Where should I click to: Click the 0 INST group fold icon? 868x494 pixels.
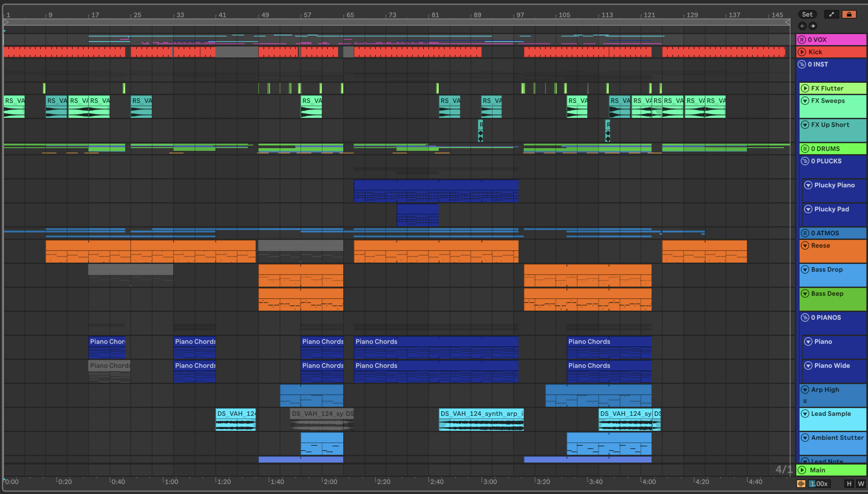coord(801,65)
